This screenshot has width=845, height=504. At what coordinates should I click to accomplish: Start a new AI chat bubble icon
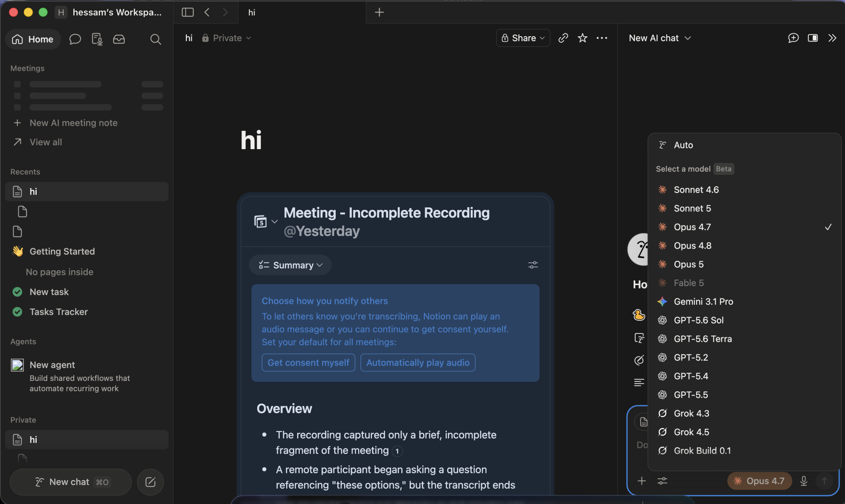pos(794,38)
